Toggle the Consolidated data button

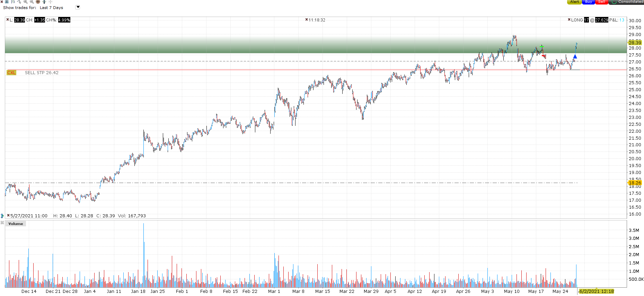627,2
